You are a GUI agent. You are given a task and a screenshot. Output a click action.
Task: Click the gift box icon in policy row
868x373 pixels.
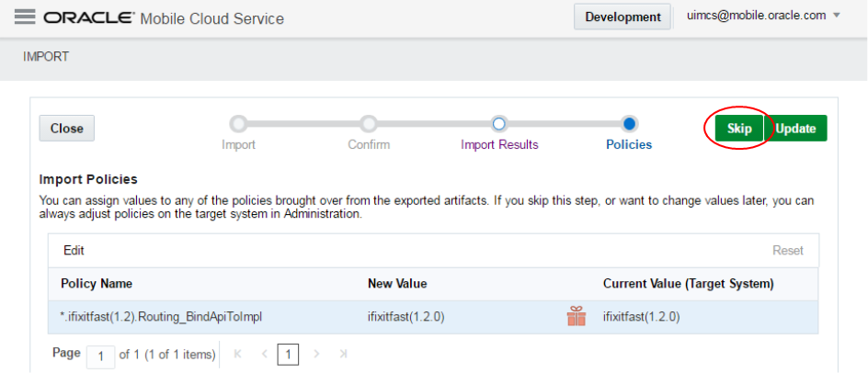click(x=577, y=317)
